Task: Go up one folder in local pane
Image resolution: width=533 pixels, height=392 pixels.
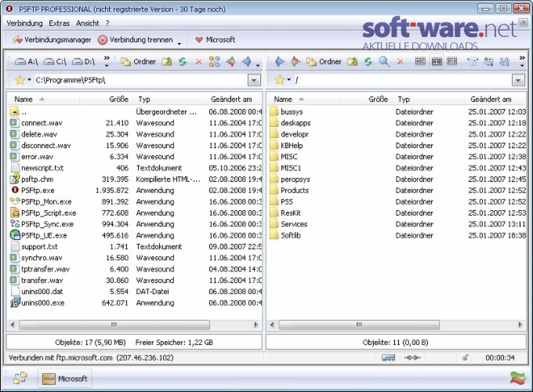Action: [166, 61]
